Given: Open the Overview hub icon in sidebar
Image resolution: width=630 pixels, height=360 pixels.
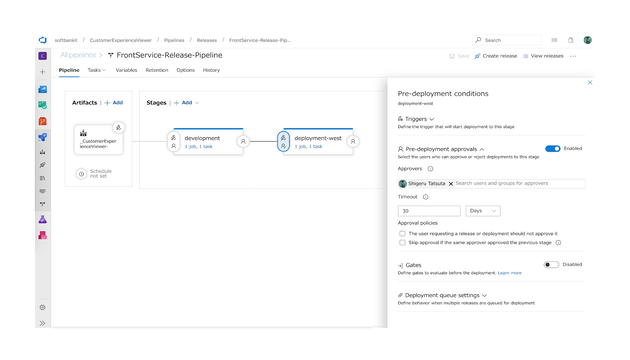Looking at the screenshot, I should click(x=43, y=89).
